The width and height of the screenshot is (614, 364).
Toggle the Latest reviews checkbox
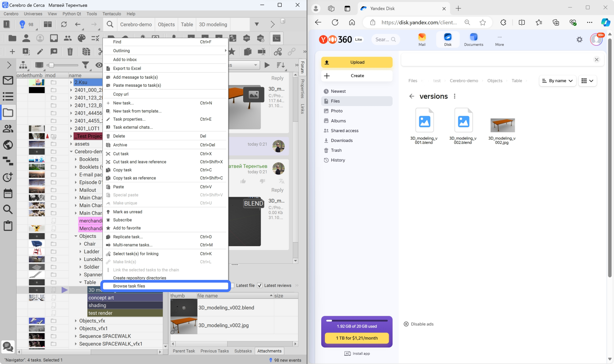point(260,285)
